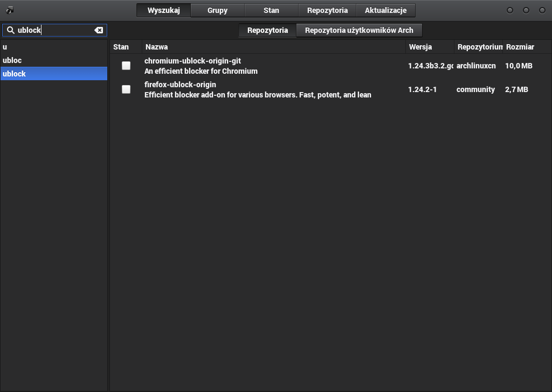Sort by the Nazwa column header
The width and height of the screenshot is (552, 392).
[x=274, y=47]
